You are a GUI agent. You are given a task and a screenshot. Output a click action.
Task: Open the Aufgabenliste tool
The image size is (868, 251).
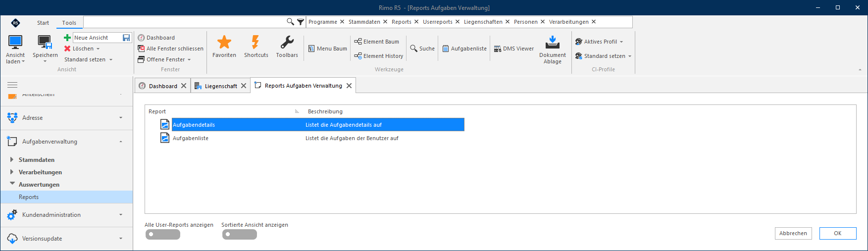click(x=464, y=49)
